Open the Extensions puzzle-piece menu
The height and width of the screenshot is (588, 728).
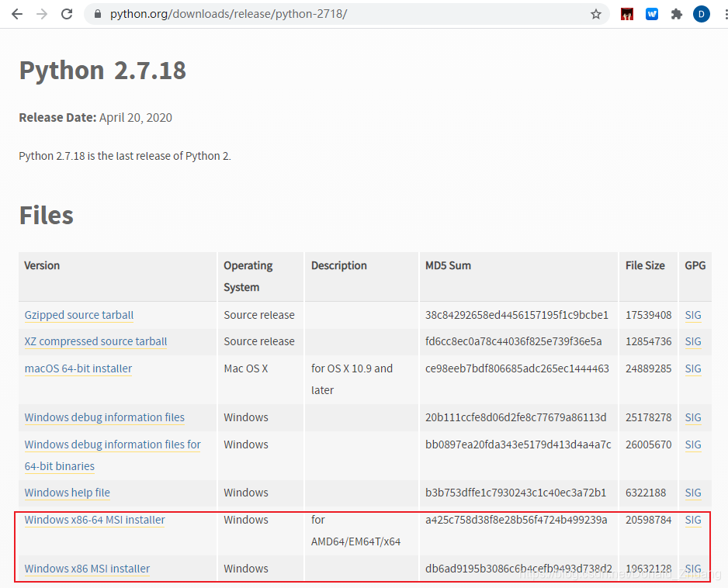click(677, 15)
